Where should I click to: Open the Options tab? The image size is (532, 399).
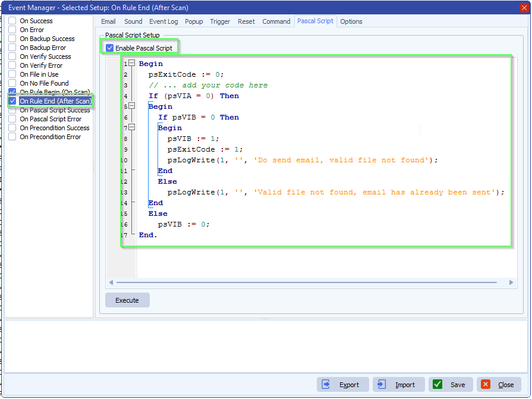click(351, 21)
